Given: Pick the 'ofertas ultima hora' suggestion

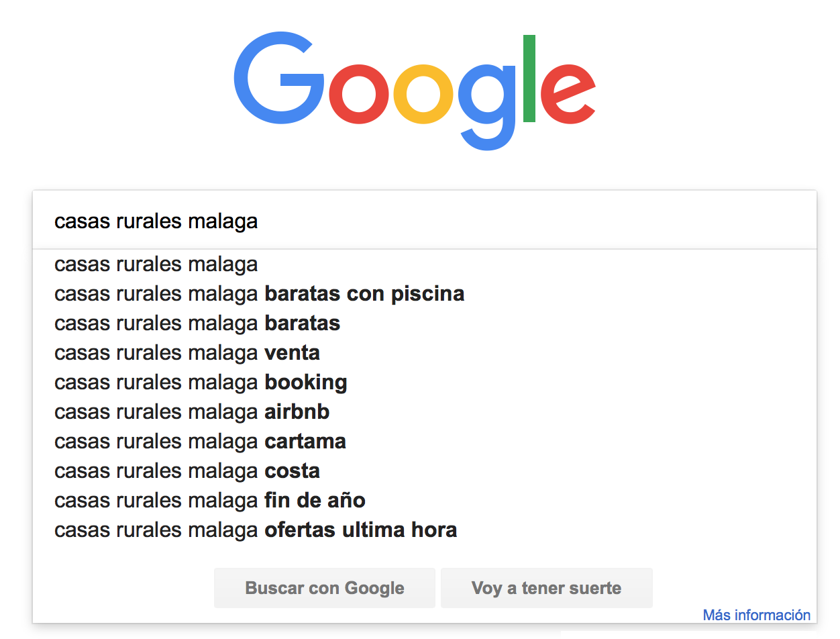Looking at the screenshot, I should coord(425,530).
